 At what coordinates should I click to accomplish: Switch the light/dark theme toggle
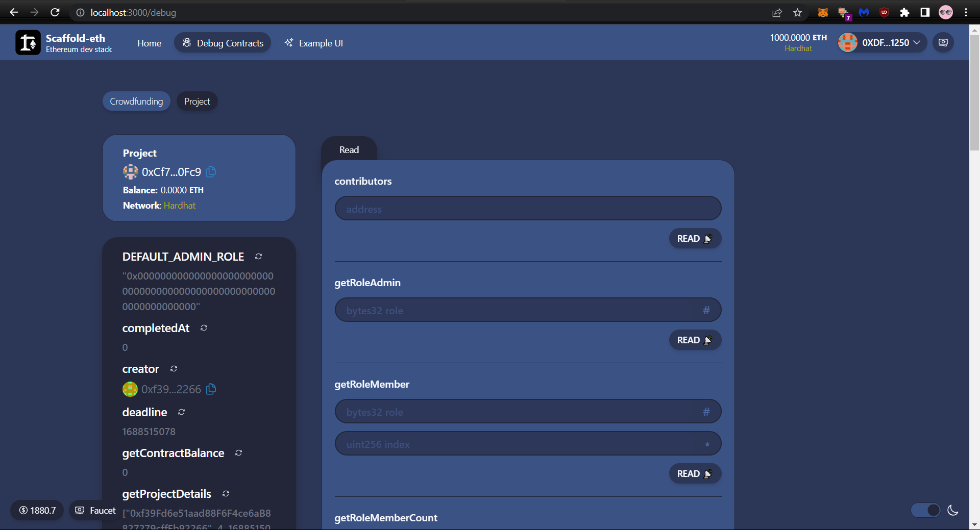[925, 510]
